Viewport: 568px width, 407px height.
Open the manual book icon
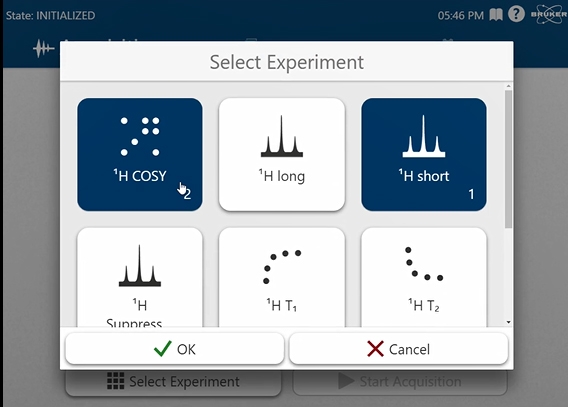(496, 15)
